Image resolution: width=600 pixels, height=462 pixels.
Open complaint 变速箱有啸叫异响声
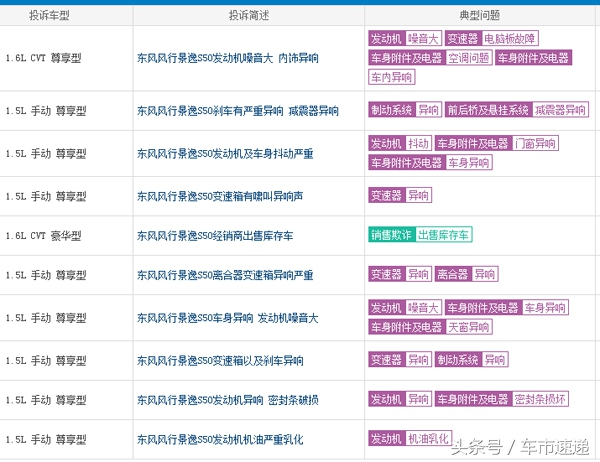pos(220,196)
